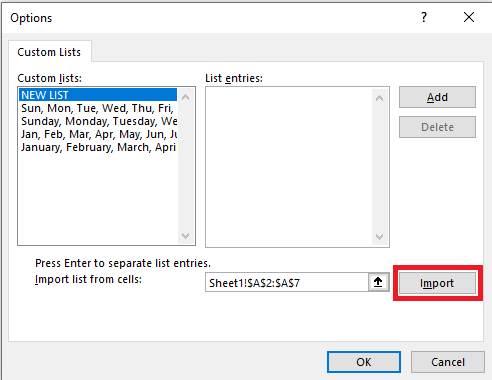
Task: Click the Delete button
Action: click(x=437, y=127)
